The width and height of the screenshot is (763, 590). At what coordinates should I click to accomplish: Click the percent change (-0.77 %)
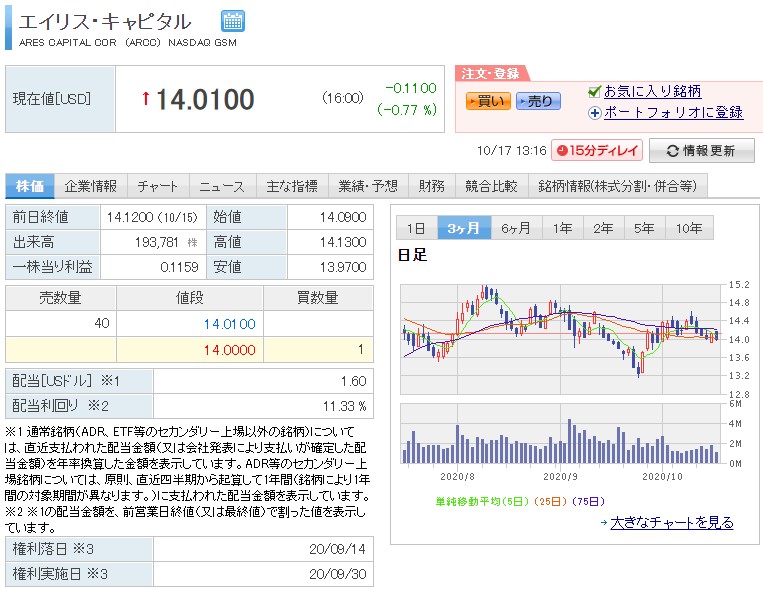(407, 110)
